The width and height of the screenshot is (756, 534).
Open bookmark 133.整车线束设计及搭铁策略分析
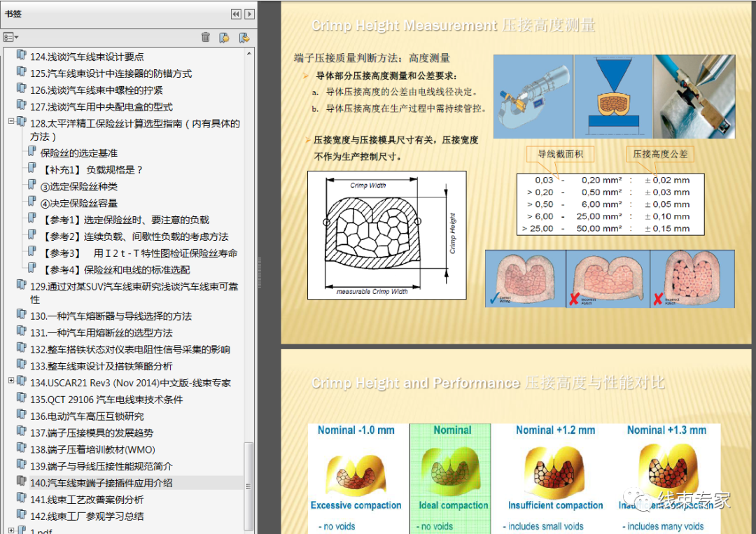(x=101, y=366)
